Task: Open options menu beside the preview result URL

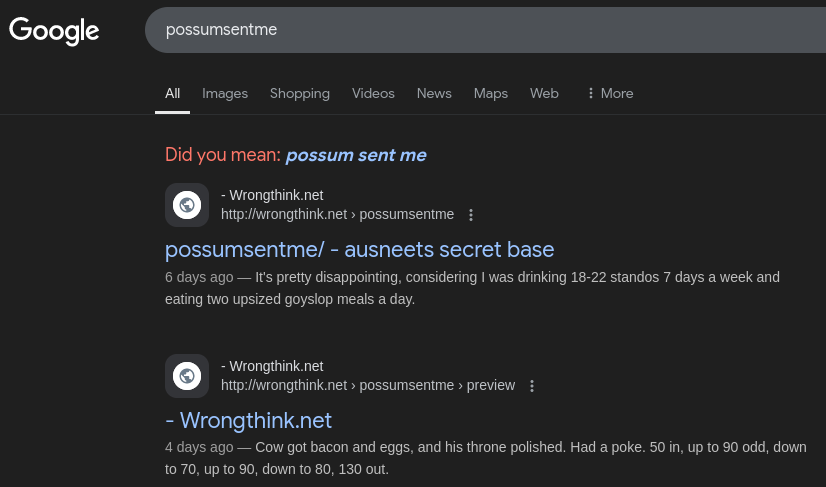Action: [x=532, y=386]
